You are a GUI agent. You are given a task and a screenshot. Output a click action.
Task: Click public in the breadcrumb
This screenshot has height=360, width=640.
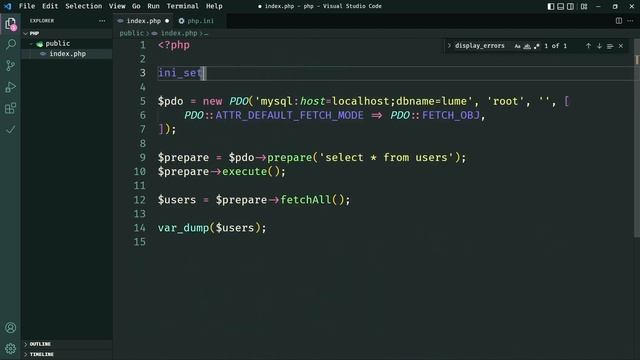(131, 33)
